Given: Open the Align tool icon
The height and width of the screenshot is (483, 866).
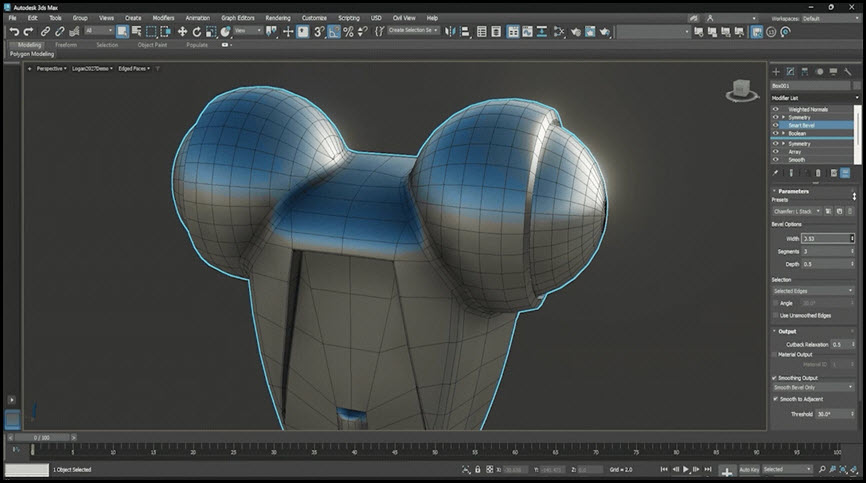Looking at the screenshot, I should (x=464, y=31).
